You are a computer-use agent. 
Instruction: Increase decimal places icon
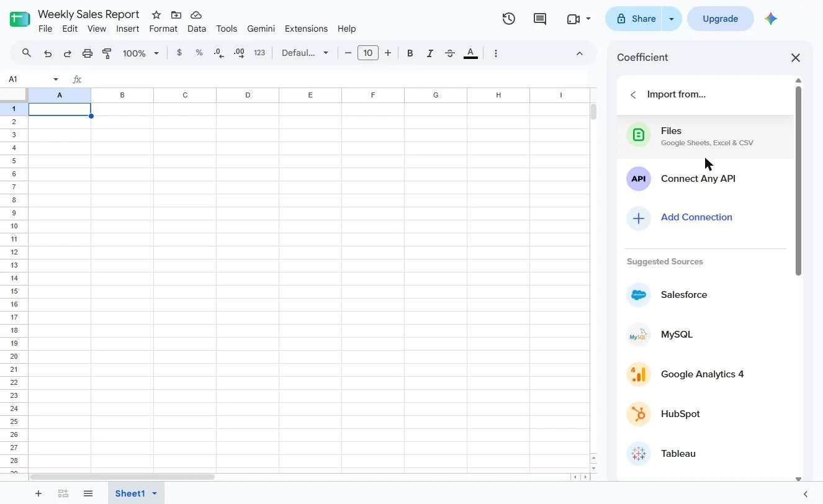point(239,53)
